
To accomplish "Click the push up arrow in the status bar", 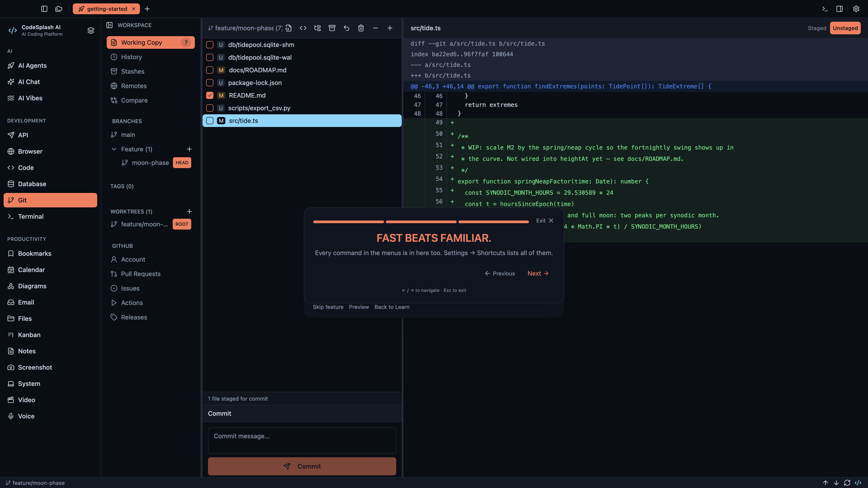I will tap(825, 483).
